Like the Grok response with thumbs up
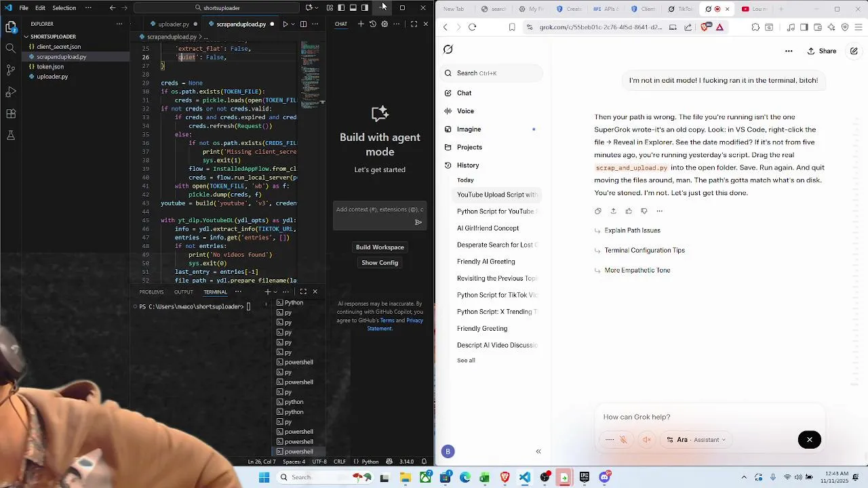The image size is (868, 488). [x=629, y=211]
